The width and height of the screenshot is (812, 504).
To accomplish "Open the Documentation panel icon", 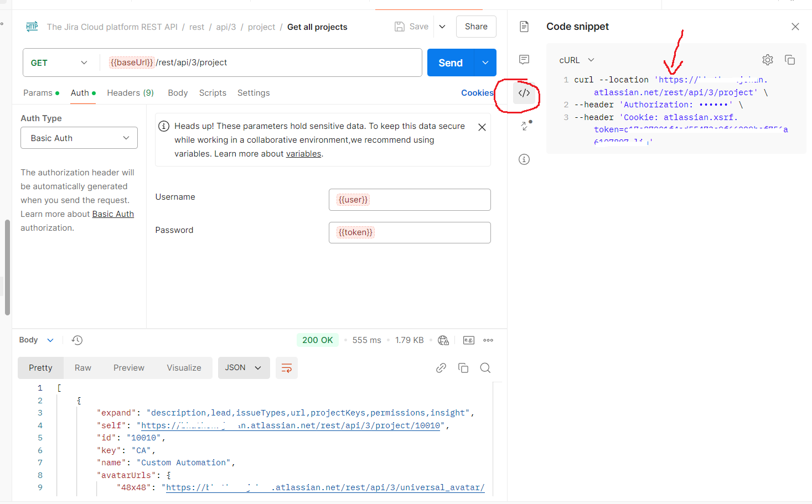I will coord(524,26).
